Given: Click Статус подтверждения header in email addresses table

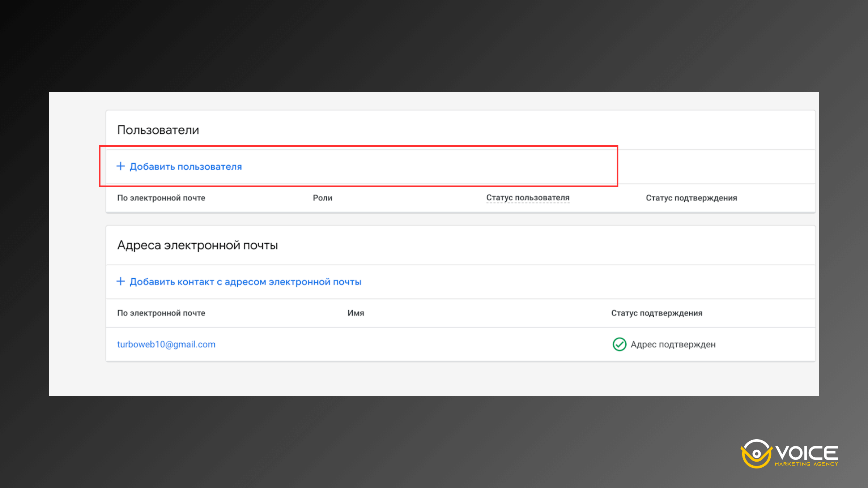Looking at the screenshot, I should (x=656, y=313).
